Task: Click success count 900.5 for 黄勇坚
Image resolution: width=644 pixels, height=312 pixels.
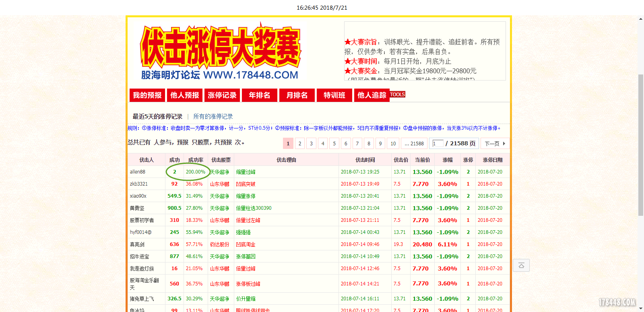Action: coord(174,208)
